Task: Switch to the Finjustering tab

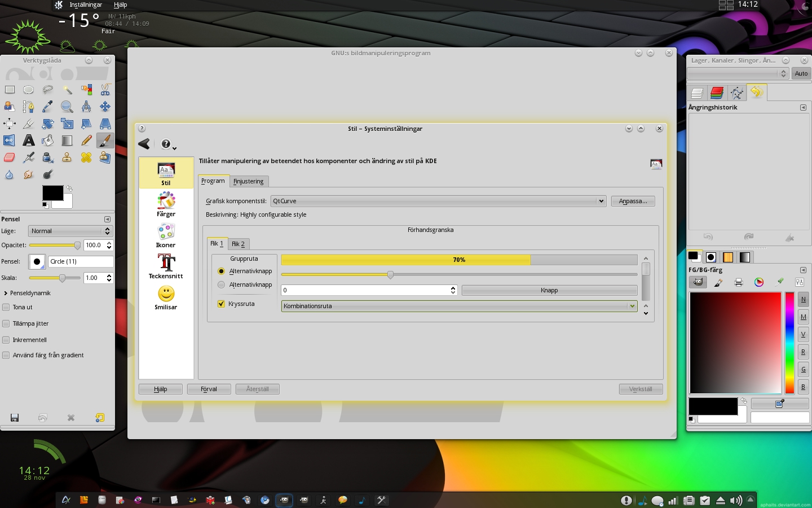Action: pyautogui.click(x=249, y=181)
